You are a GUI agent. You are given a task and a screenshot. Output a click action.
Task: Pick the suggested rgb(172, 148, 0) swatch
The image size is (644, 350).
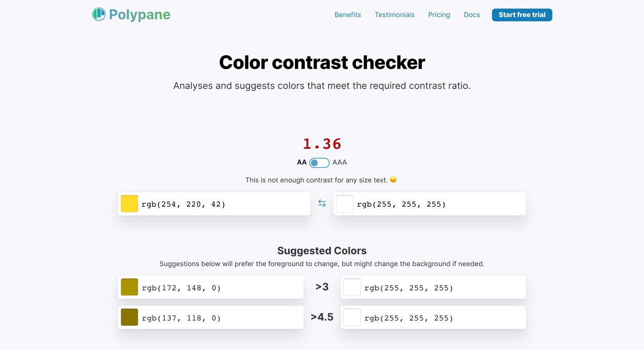coord(129,287)
